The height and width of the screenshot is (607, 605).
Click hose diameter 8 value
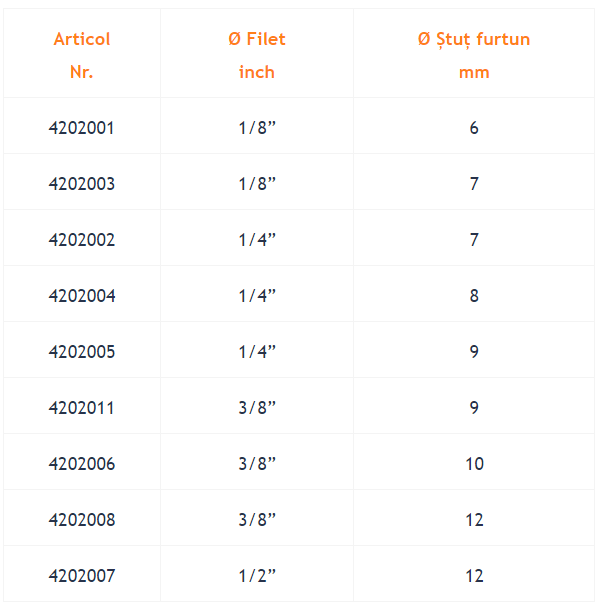(474, 296)
